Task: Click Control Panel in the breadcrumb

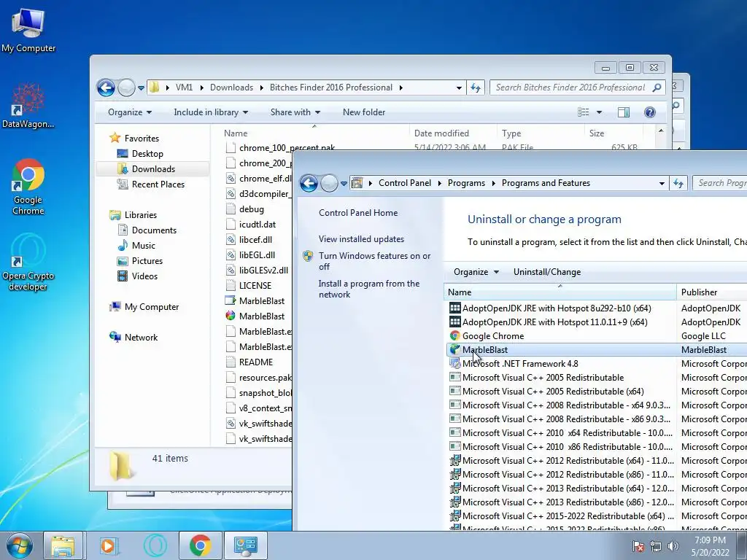Action: [x=404, y=183]
